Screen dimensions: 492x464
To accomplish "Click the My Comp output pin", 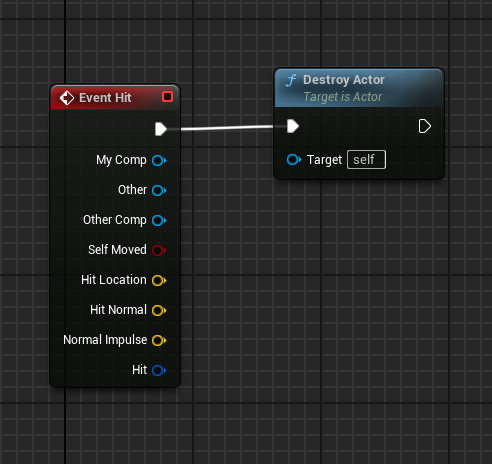I will pyautogui.click(x=159, y=160).
